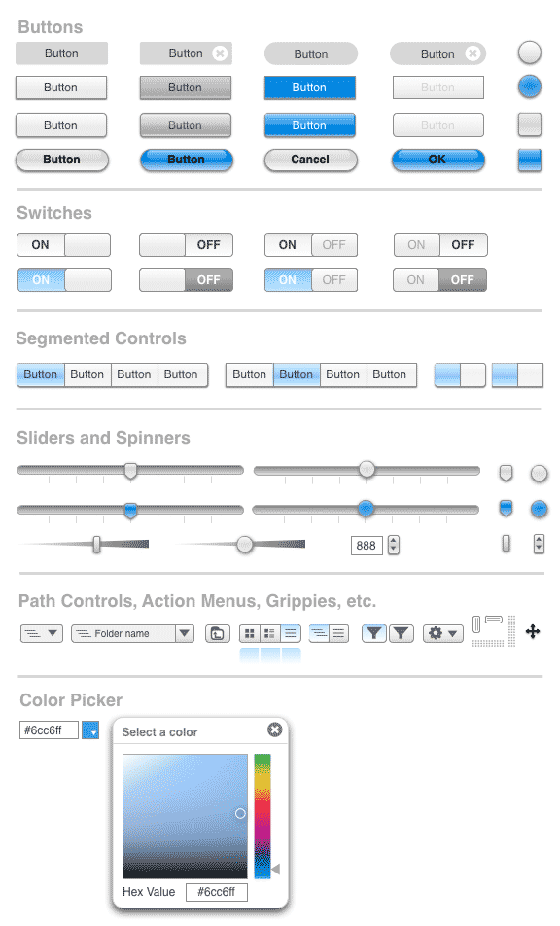Image resolution: width=560 pixels, height=926 pixels.
Task: Select the detail list view icon
Action: click(269, 633)
